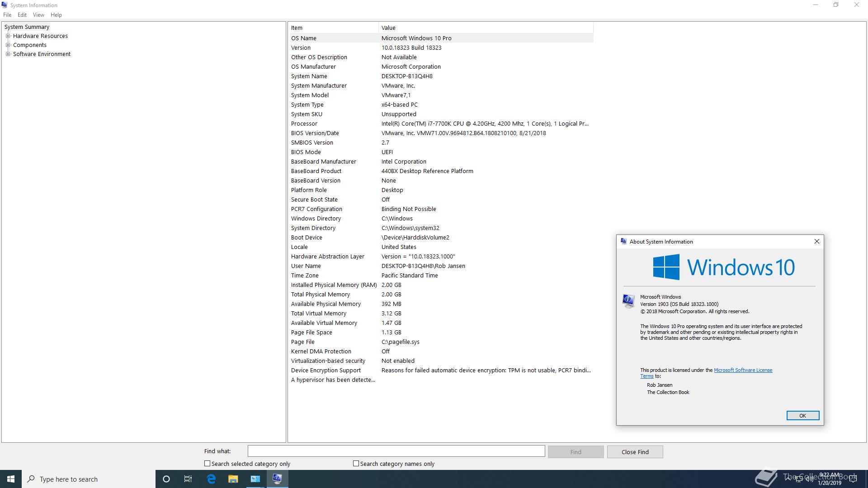868x488 pixels.
Task: Select Available Physical Memory row
Action: pos(441,304)
